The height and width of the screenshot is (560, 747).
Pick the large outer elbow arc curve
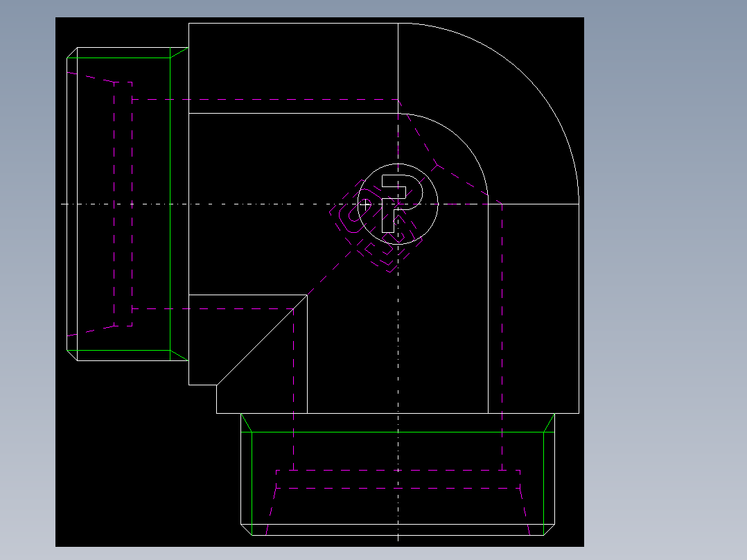[x=526, y=76]
